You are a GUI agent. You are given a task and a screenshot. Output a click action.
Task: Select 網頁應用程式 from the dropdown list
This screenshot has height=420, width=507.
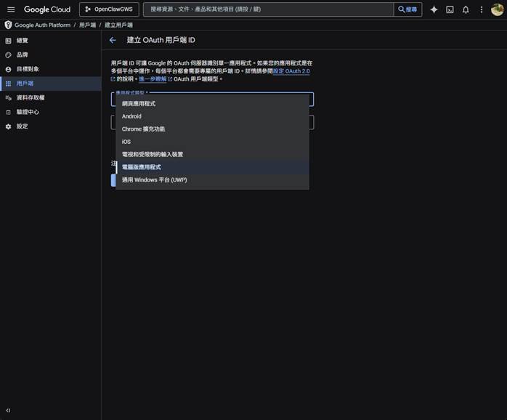139,104
